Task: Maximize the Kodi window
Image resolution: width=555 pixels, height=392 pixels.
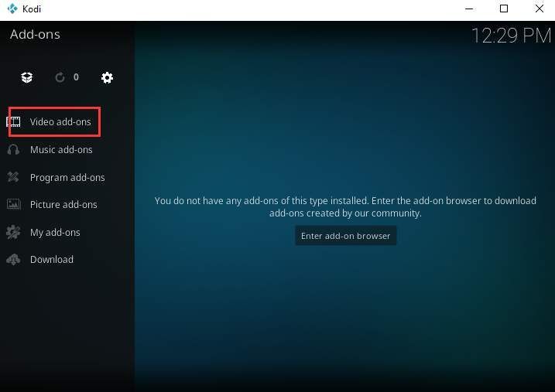Action: point(504,9)
